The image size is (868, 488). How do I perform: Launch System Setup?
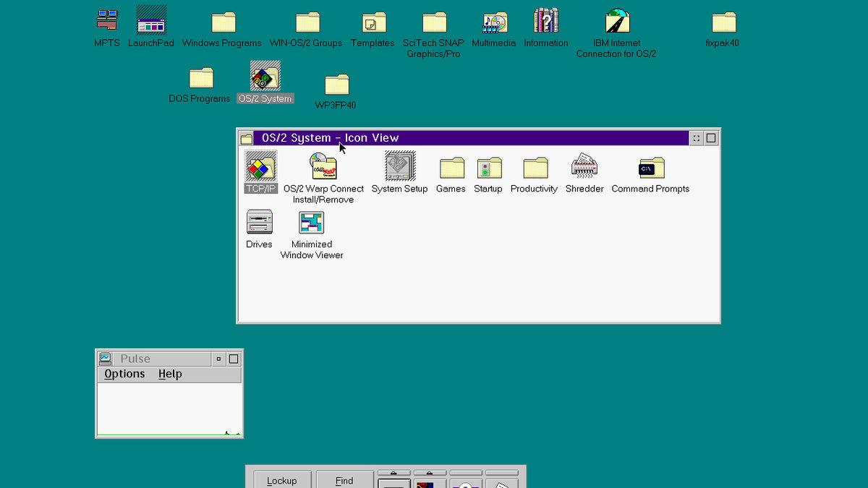pyautogui.click(x=399, y=167)
